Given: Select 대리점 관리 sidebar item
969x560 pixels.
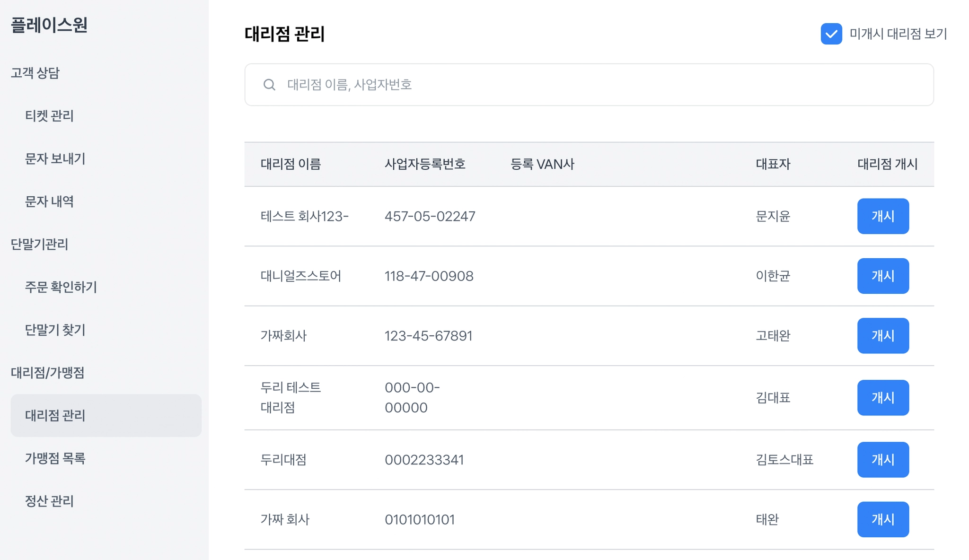Looking at the screenshot, I should tap(55, 416).
